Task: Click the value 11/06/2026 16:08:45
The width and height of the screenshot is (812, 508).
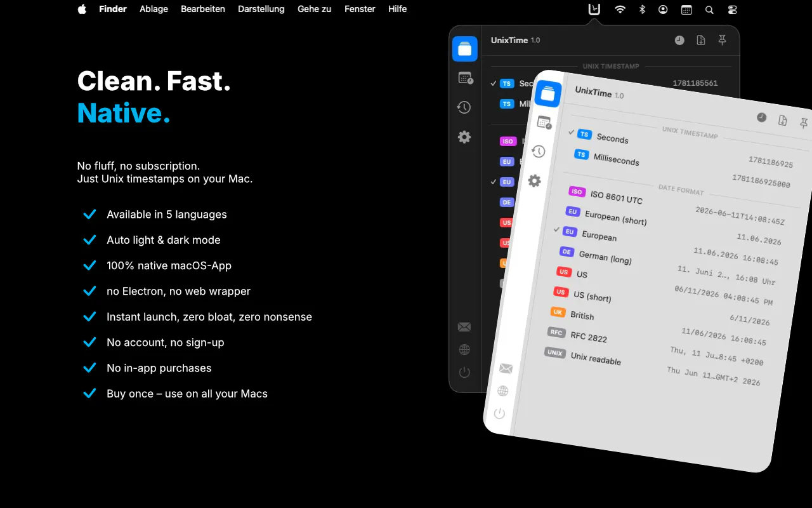Action: click(724, 337)
